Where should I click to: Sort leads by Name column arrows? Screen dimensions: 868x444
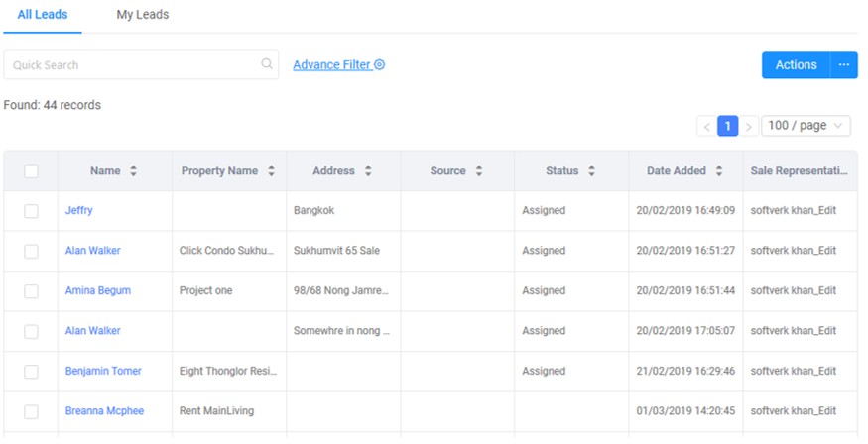[133, 171]
